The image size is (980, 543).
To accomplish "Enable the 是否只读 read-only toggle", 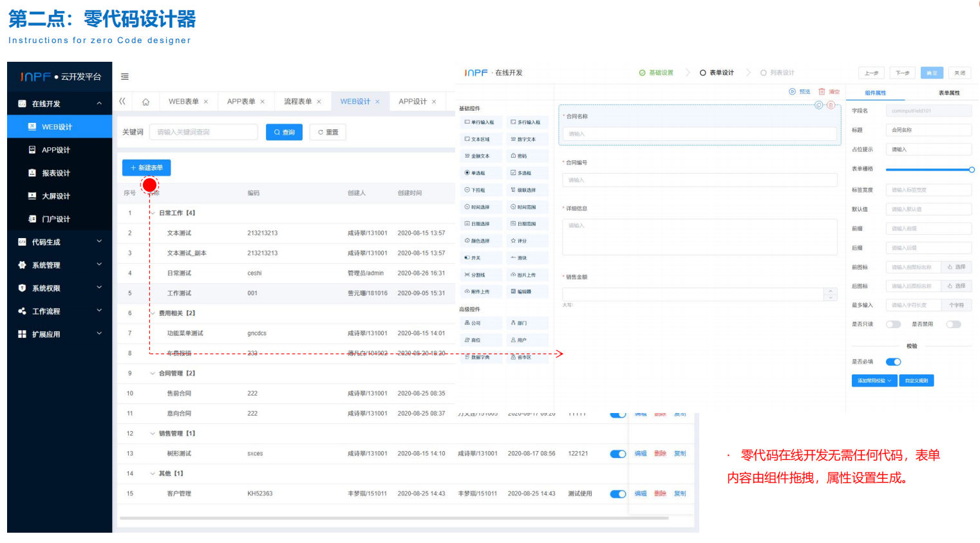I will point(894,324).
